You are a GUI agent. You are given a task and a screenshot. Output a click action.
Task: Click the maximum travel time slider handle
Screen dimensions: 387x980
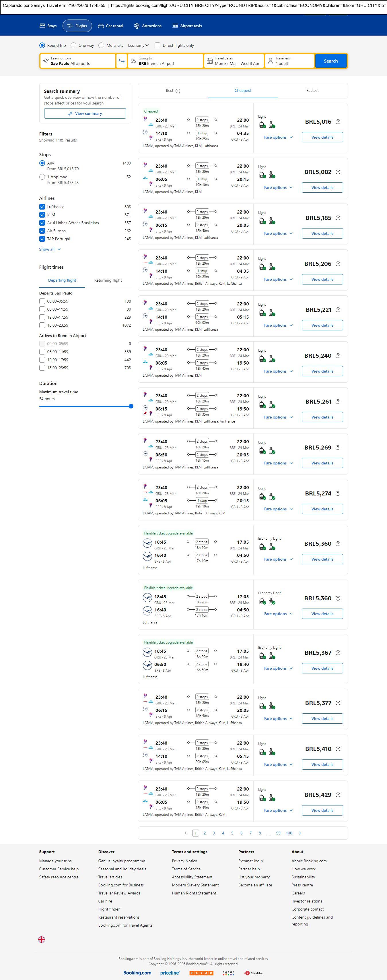pyautogui.click(x=131, y=406)
